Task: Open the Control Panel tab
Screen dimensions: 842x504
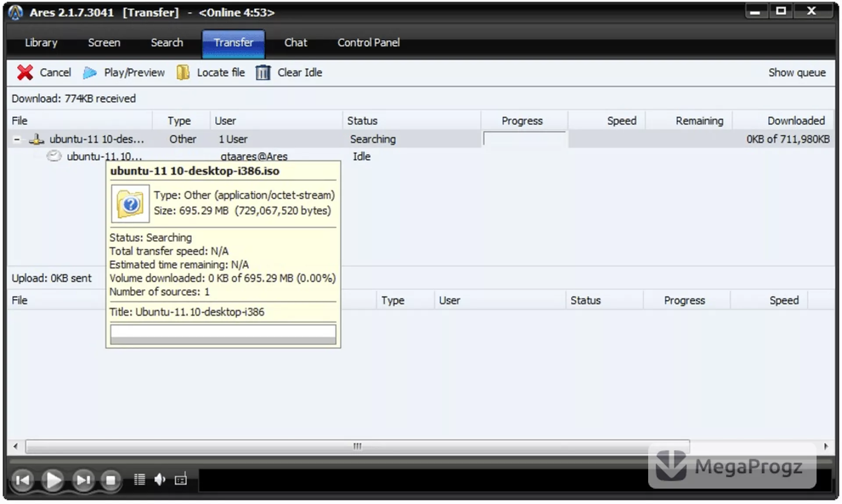Action: click(x=368, y=43)
